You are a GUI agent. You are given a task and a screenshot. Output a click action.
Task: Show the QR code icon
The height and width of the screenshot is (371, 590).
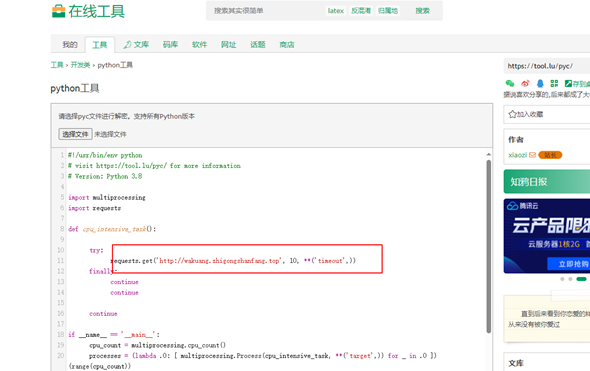click(x=554, y=83)
